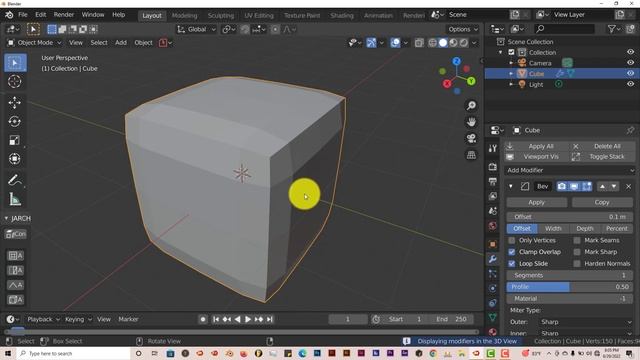Viewport: 640px width, 360px height.
Task: Choose the Move tool
Action: tap(15, 102)
